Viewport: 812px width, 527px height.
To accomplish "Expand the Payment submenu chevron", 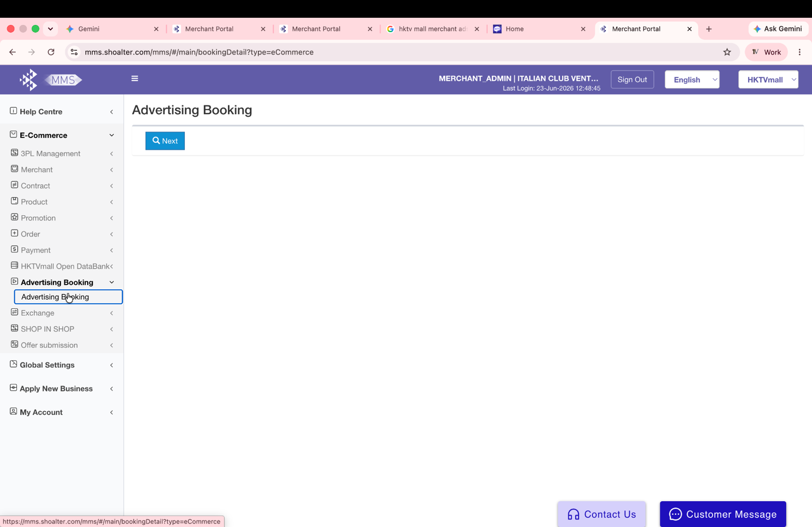I will click(112, 250).
